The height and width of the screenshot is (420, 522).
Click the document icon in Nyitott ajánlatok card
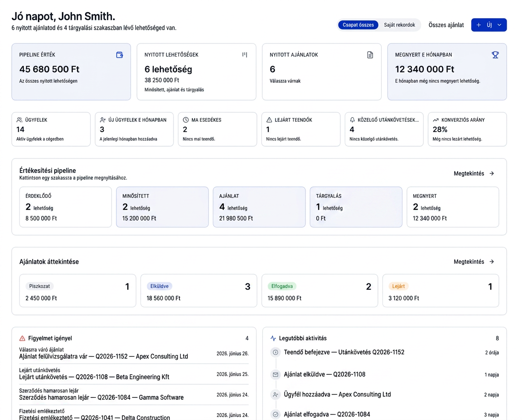click(370, 55)
